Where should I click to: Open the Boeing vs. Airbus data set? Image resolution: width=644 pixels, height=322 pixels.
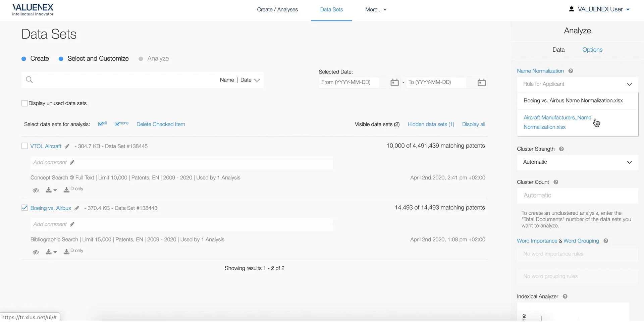pyautogui.click(x=51, y=208)
